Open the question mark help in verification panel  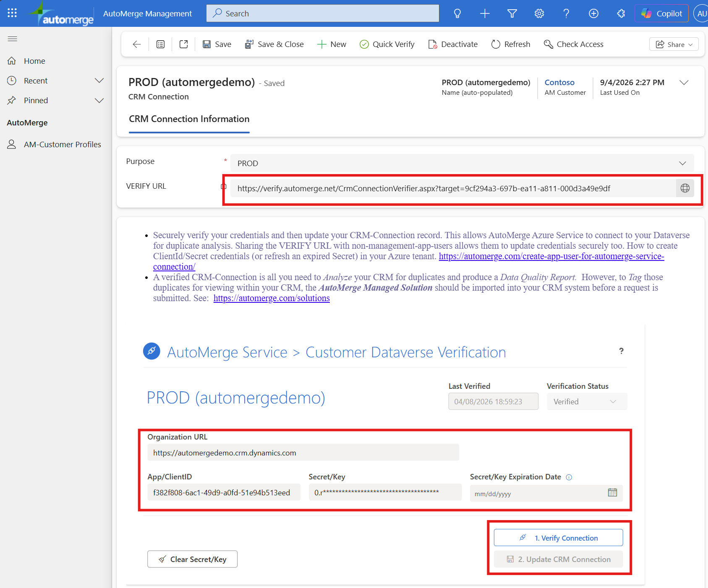[x=621, y=351]
